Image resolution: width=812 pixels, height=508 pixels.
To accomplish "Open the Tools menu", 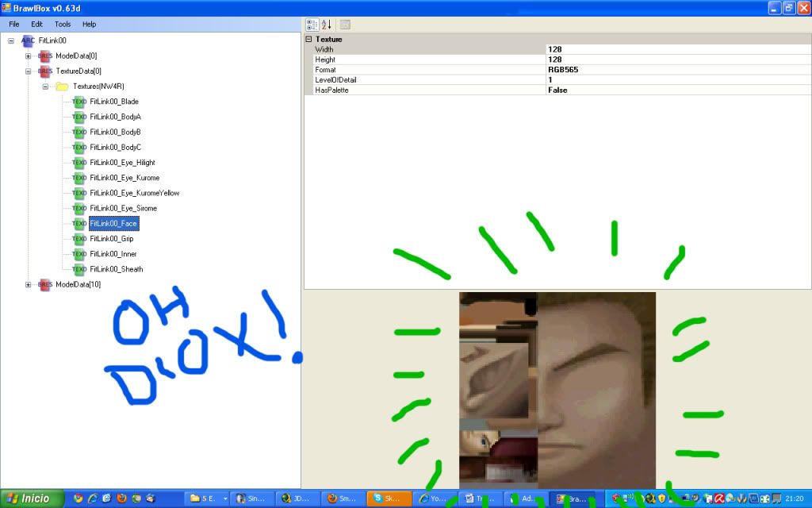I will [x=63, y=25].
